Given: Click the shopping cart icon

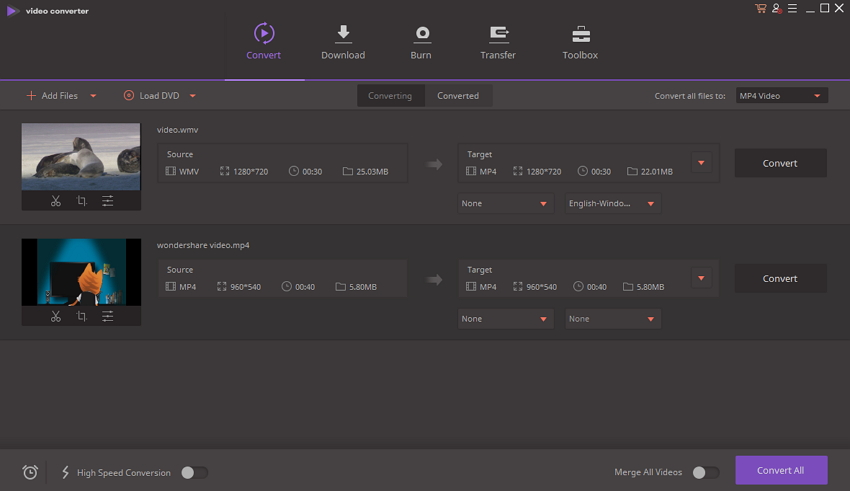Looking at the screenshot, I should (x=761, y=8).
